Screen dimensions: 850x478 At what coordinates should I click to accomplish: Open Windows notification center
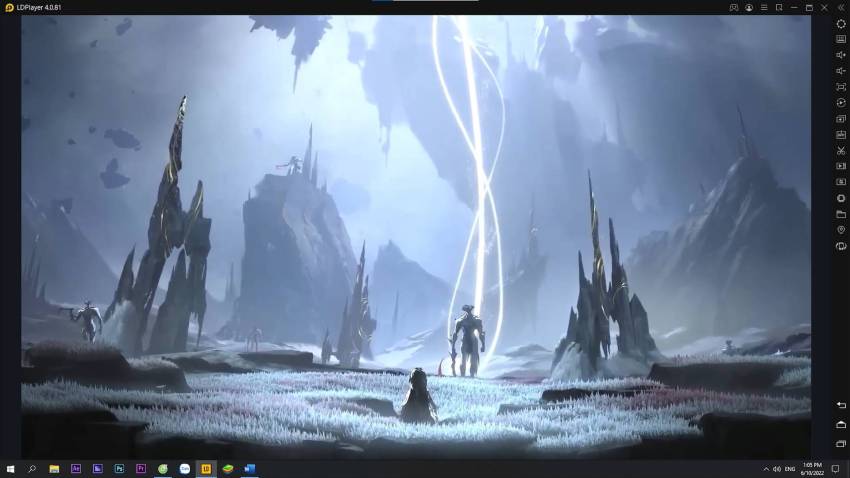point(835,469)
